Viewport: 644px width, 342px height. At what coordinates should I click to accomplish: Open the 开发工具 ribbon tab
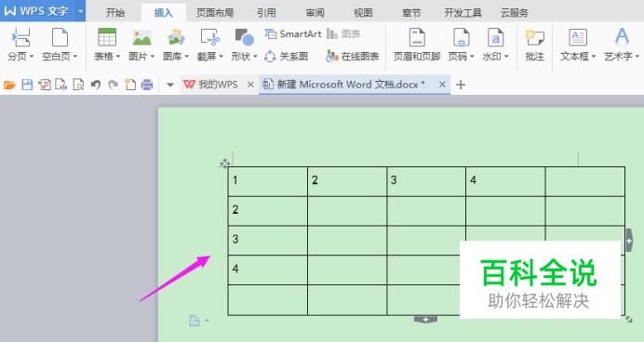pyautogui.click(x=463, y=13)
